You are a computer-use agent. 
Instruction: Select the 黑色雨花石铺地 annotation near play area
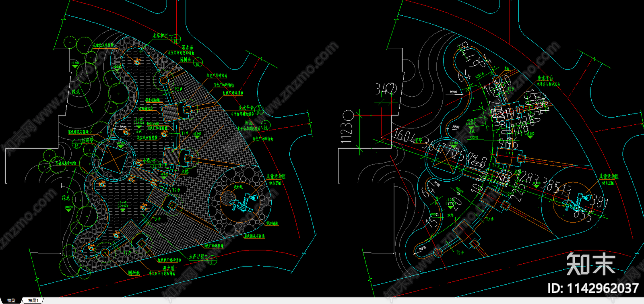tap(254, 236)
